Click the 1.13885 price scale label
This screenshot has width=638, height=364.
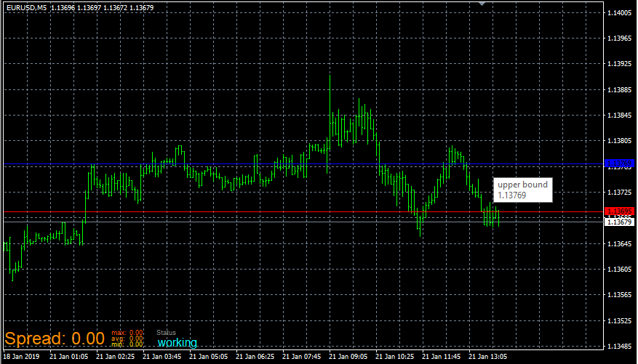point(619,90)
